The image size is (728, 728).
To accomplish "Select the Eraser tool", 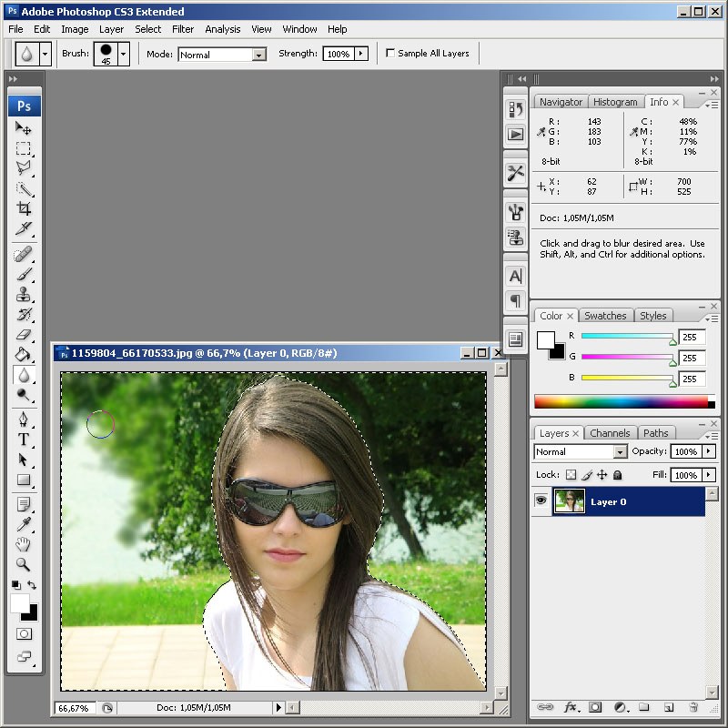I will point(24,334).
